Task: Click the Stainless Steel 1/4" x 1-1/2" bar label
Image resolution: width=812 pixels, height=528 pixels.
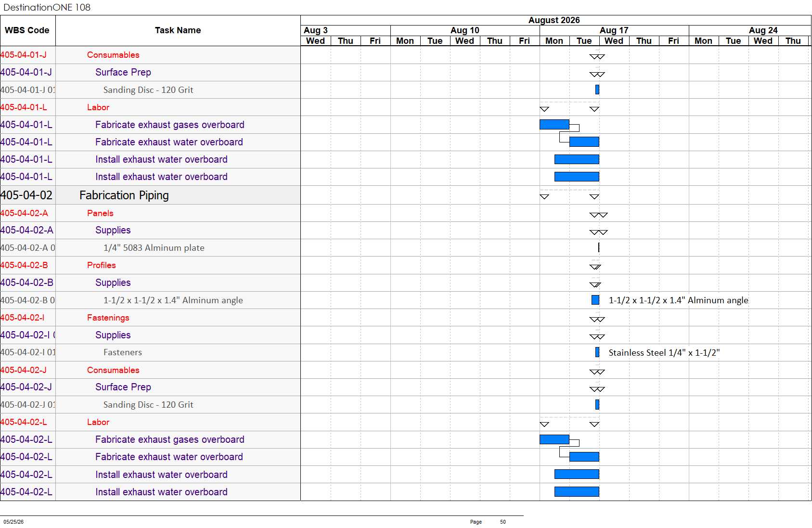Action: (664, 353)
